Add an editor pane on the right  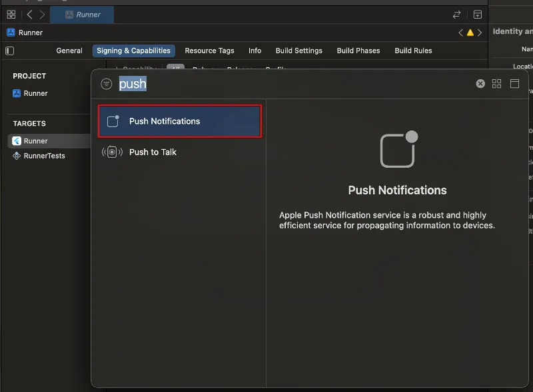pos(478,15)
